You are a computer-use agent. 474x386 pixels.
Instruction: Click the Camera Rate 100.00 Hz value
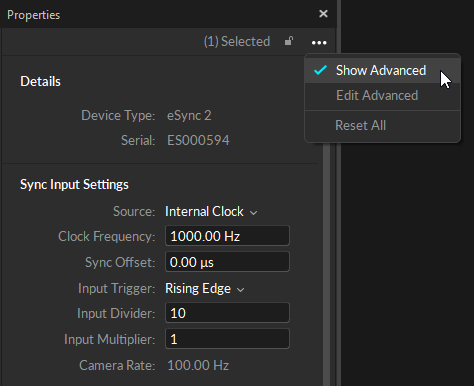tap(198, 365)
